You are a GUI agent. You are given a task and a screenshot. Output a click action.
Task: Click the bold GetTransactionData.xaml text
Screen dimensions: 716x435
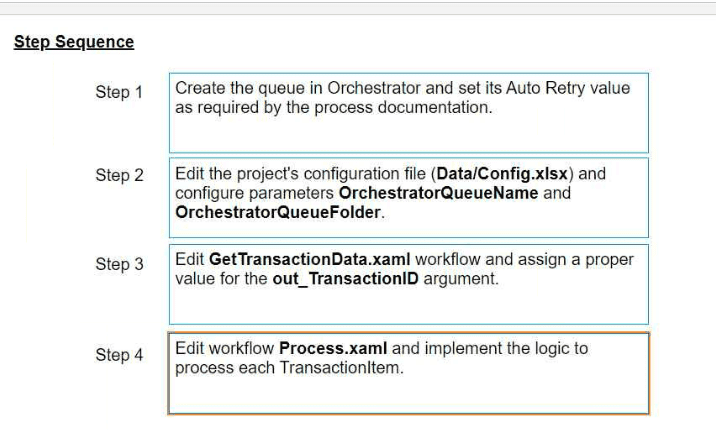point(310,259)
